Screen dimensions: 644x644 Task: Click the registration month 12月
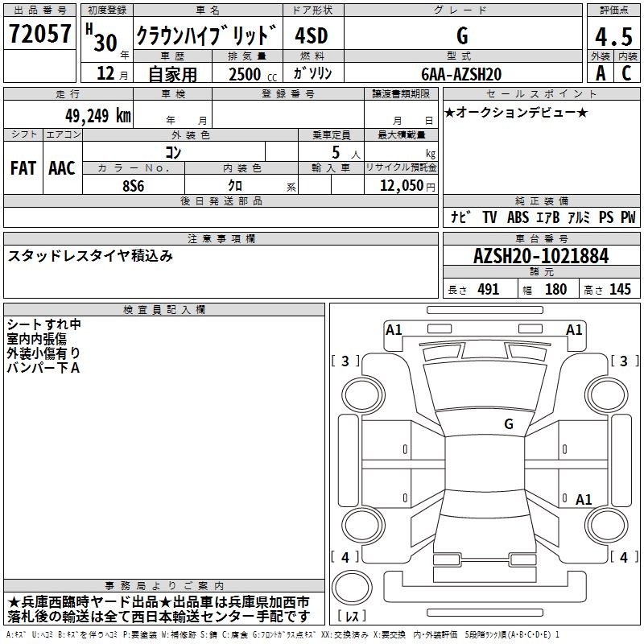coord(112,73)
